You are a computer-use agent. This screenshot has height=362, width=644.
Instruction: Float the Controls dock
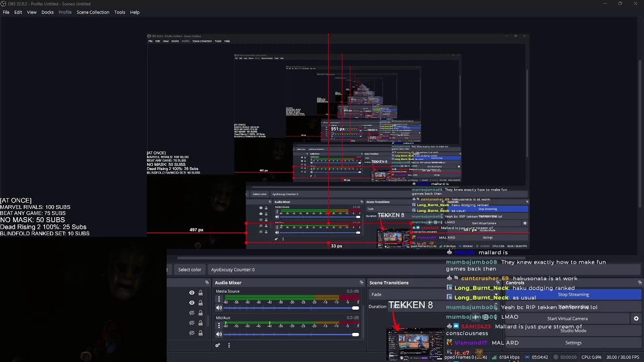pyautogui.click(x=639, y=283)
